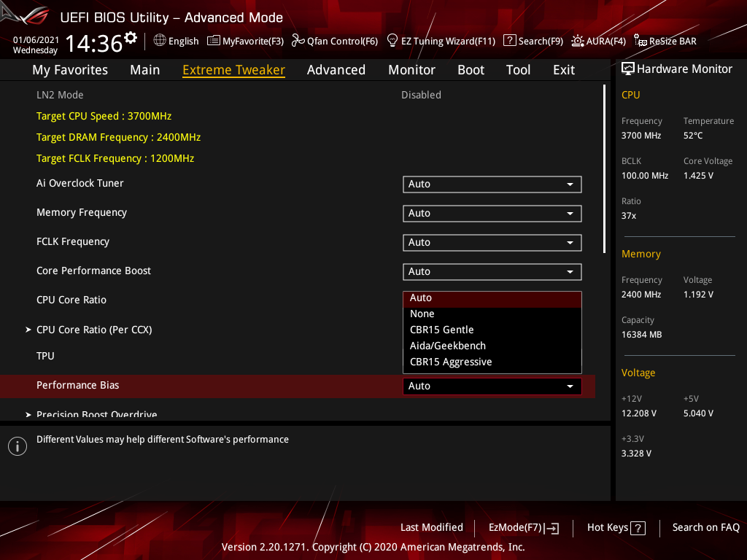The width and height of the screenshot is (747, 560).
Task: Switch to Tool tab
Action: [x=519, y=70]
